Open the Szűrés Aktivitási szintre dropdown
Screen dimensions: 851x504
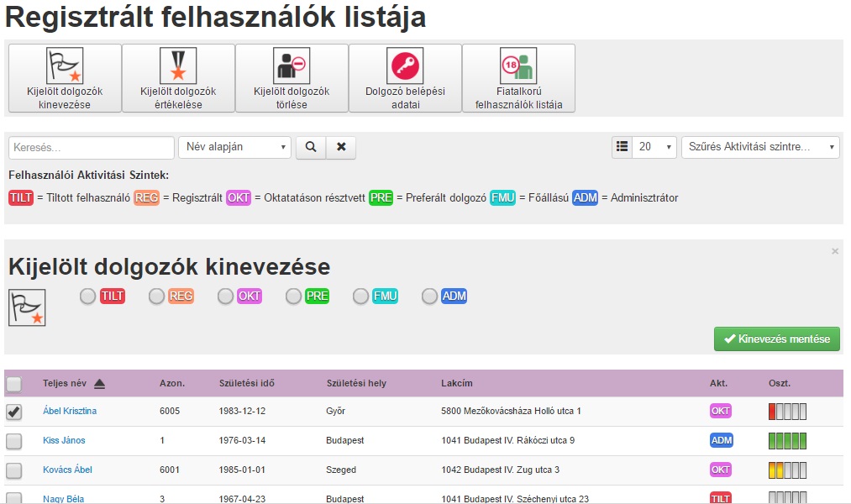[x=760, y=147]
